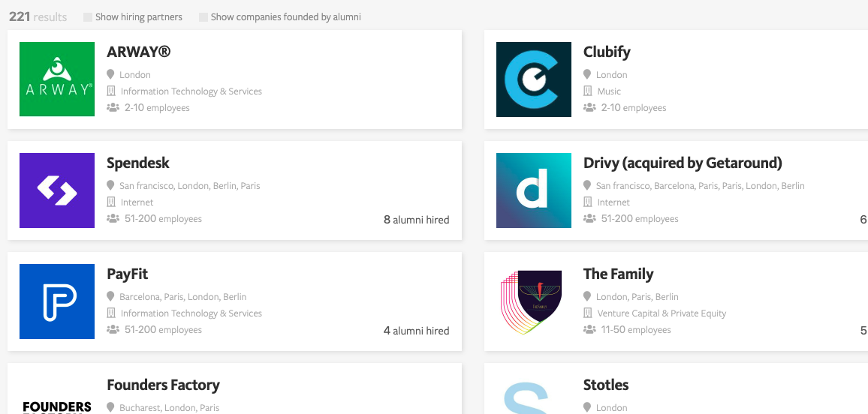Click the employees icon in Spendesk card

click(x=113, y=218)
